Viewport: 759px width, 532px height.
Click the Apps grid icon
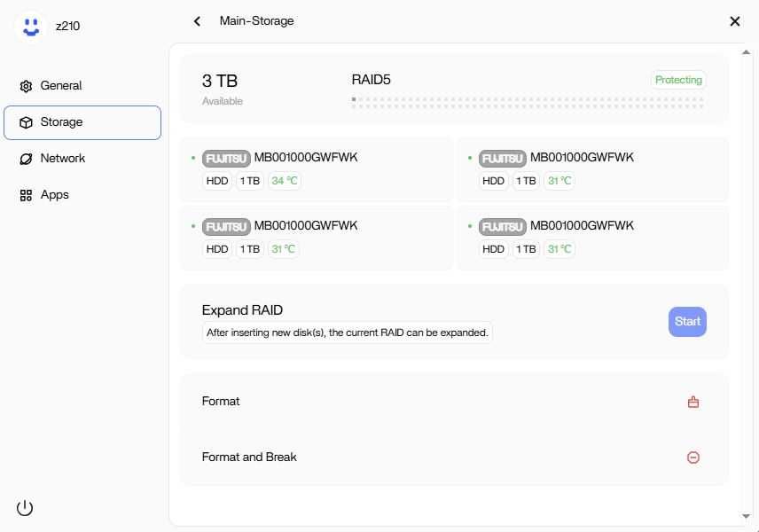26,195
